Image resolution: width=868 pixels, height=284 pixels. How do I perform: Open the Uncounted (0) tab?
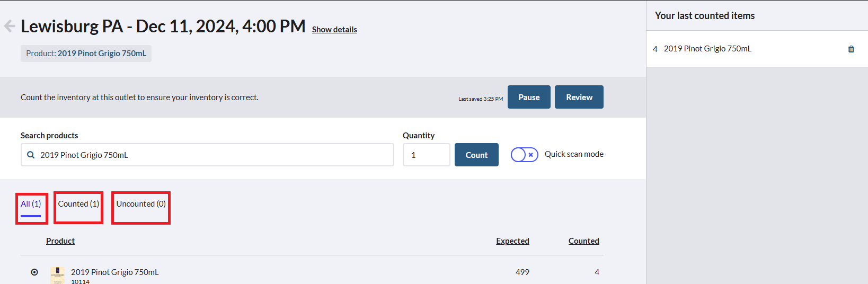141,204
